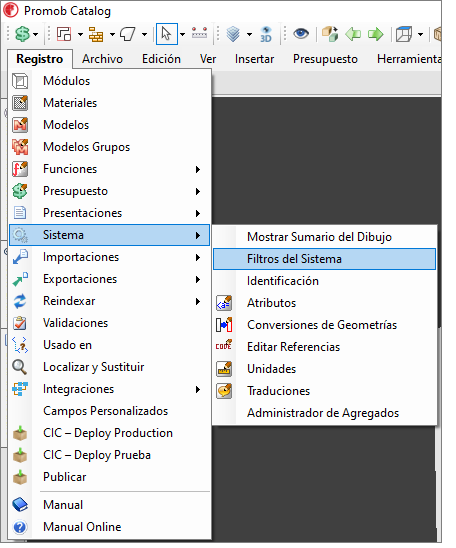Toggle the eye visibility icon

click(301, 34)
